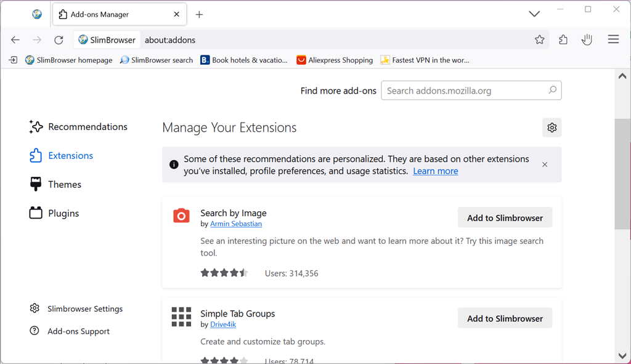Viewport: 631px width, 364px height.
Task: Select Extensions in the sidebar
Action: pos(61,156)
